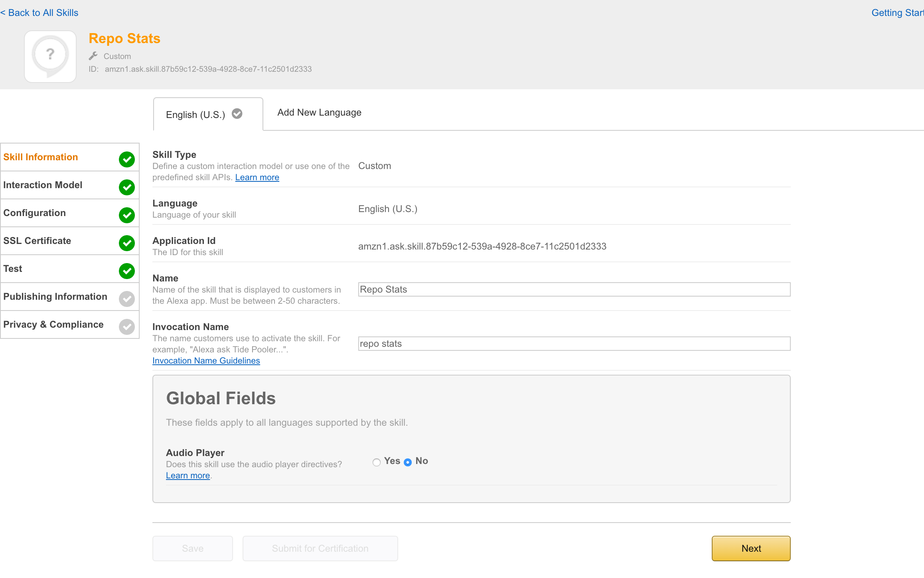Select Yes for Audio Player
The image size is (924, 578).
point(376,462)
